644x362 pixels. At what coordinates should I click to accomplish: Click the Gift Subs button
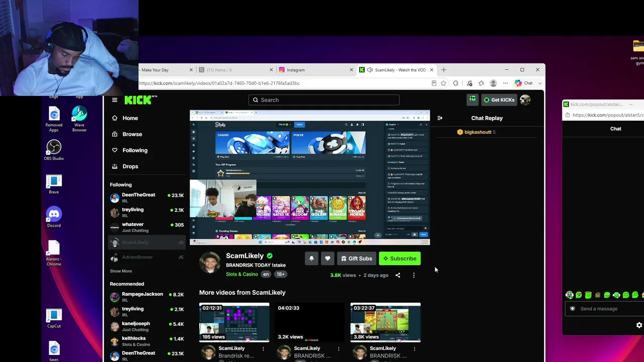[x=356, y=258]
